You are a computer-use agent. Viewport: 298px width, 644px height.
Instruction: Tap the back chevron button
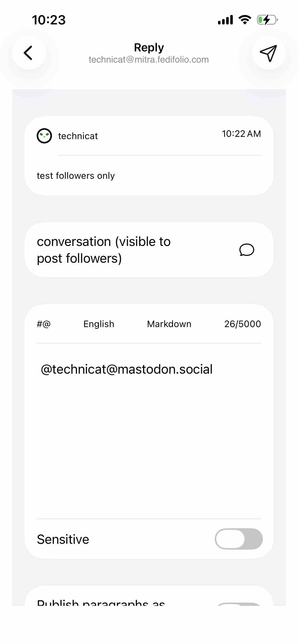29,53
